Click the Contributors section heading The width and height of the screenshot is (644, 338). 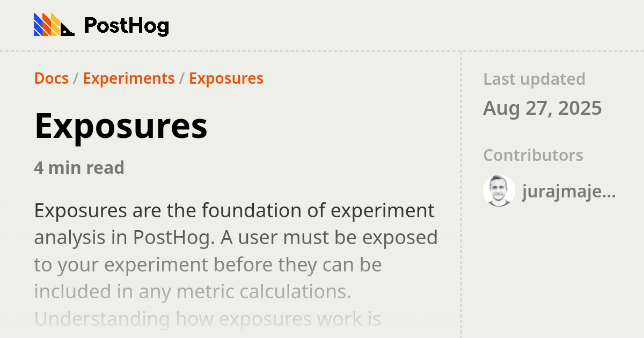[x=533, y=155]
